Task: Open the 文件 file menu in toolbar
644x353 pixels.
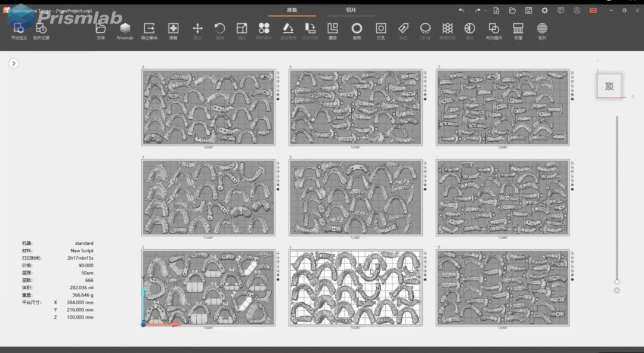Action: [101, 30]
